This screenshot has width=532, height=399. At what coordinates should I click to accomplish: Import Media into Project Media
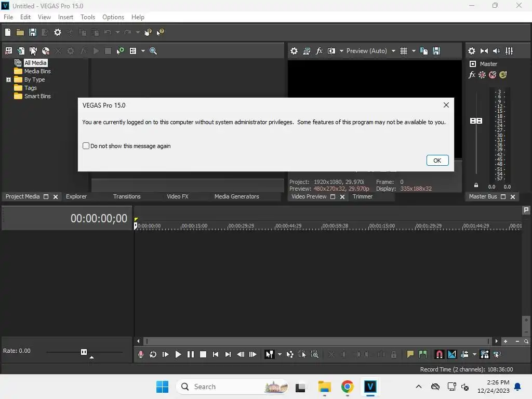click(x=21, y=51)
